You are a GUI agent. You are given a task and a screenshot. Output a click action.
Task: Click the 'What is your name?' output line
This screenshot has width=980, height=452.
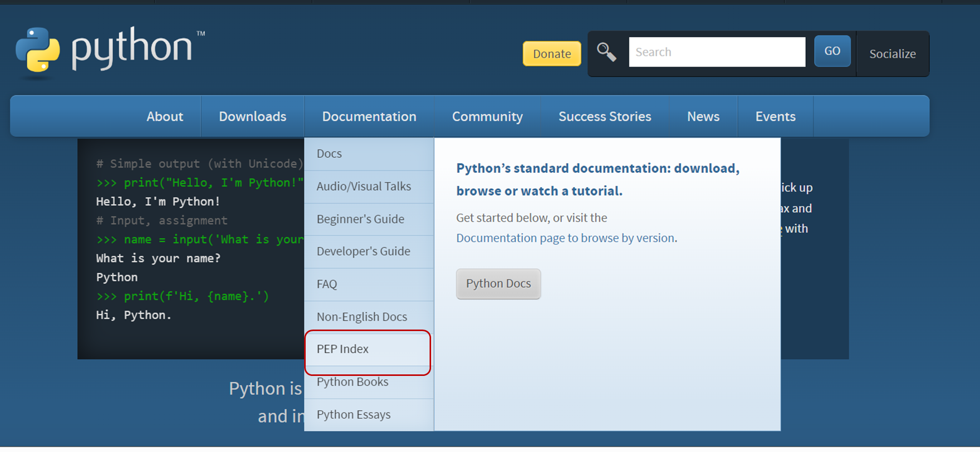[x=158, y=258]
